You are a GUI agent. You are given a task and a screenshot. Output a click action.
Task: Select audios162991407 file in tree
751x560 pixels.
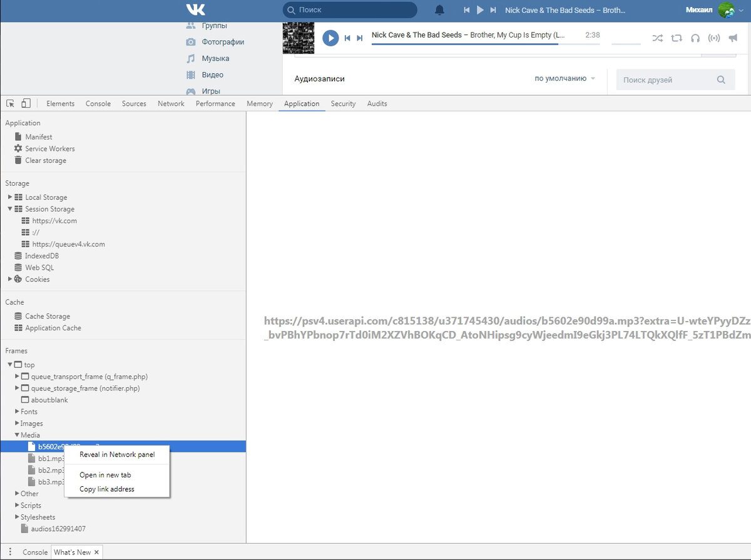coord(58,529)
